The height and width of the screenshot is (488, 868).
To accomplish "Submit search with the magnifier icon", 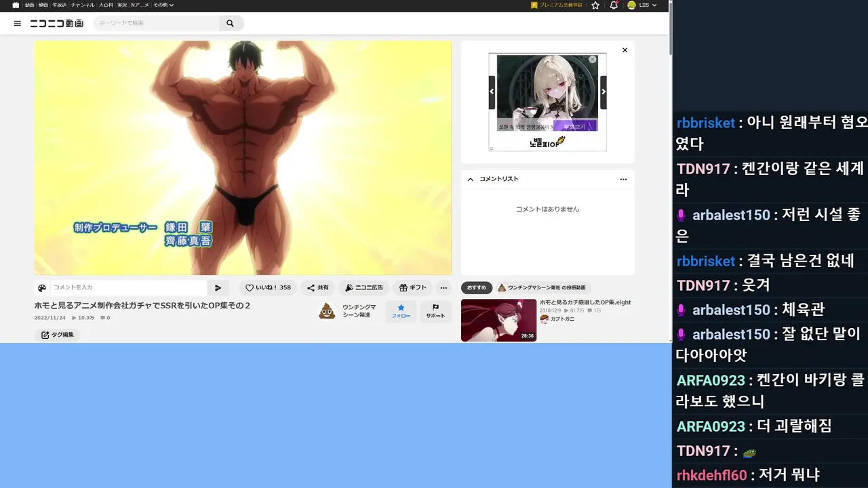I will (230, 23).
